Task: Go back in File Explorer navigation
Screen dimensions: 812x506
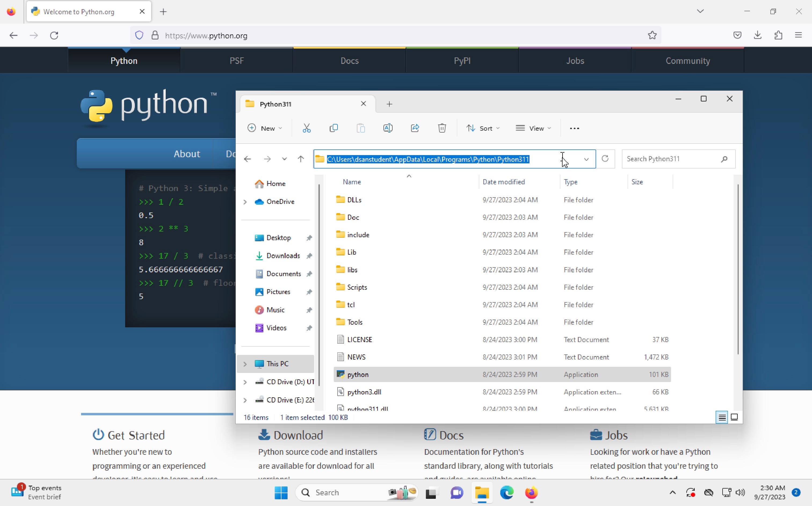Action: tap(248, 159)
